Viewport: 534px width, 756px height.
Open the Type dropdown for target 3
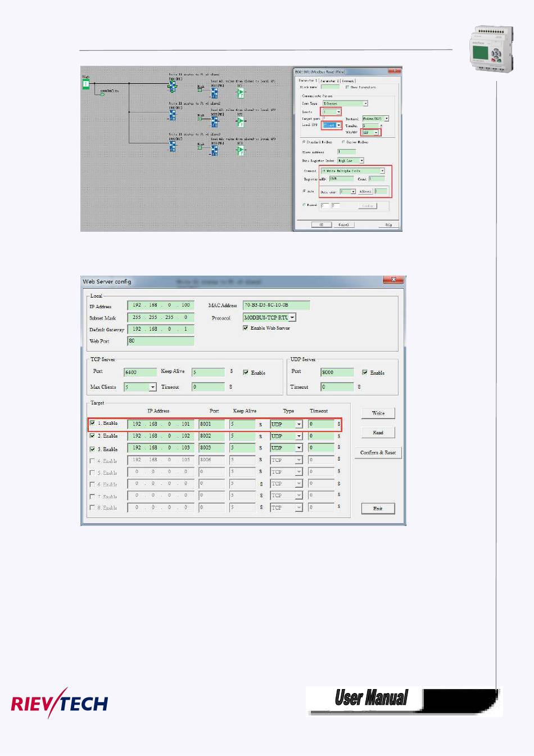[x=299, y=448]
